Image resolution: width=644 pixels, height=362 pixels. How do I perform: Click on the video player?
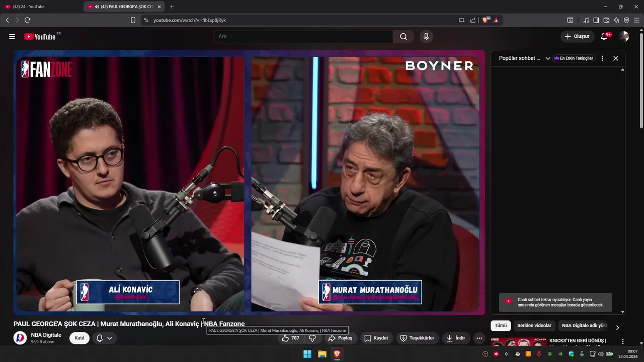pyautogui.click(x=250, y=182)
